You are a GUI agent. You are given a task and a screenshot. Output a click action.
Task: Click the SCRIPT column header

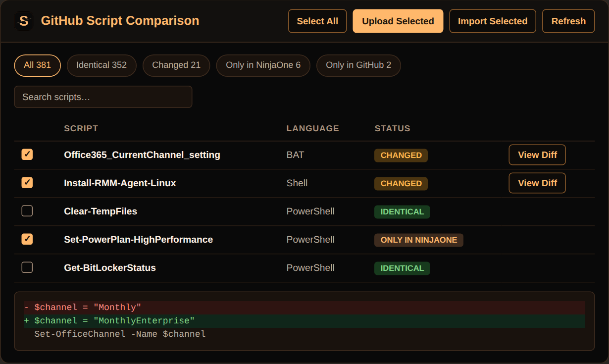[81, 128]
